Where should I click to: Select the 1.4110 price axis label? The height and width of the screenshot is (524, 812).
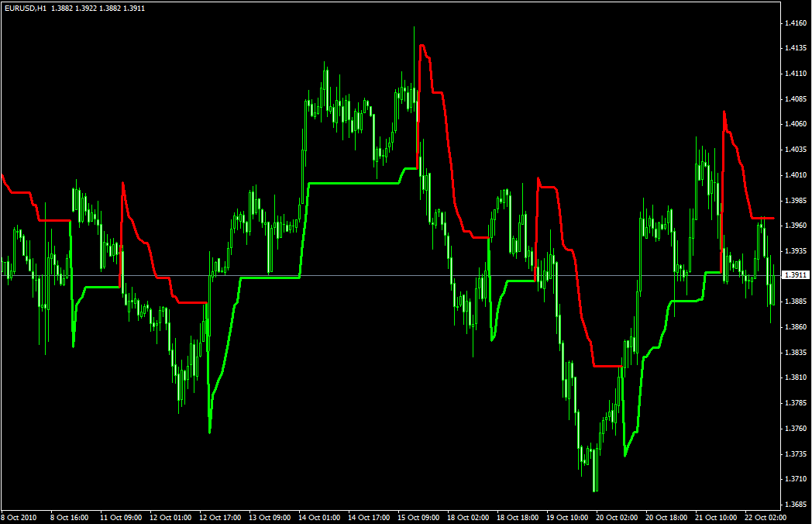pyautogui.click(x=796, y=74)
